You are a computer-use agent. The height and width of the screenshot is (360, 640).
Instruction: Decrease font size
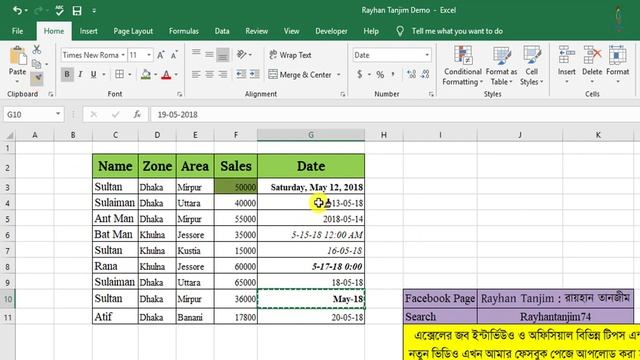(175, 55)
